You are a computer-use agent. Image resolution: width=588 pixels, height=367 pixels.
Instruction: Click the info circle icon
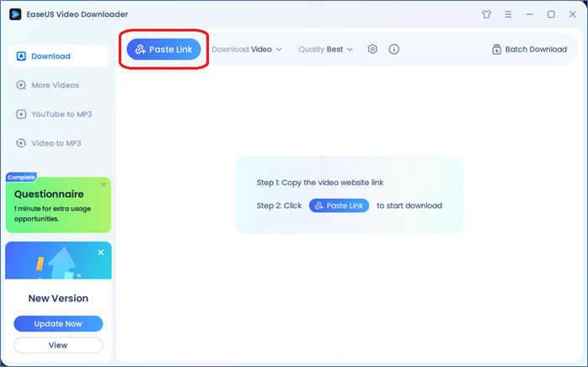point(393,49)
